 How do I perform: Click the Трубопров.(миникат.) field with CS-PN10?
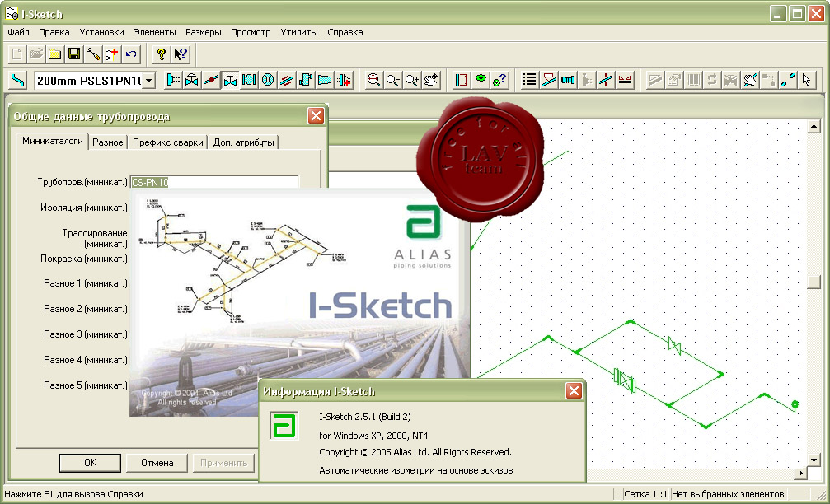pyautogui.click(x=214, y=182)
